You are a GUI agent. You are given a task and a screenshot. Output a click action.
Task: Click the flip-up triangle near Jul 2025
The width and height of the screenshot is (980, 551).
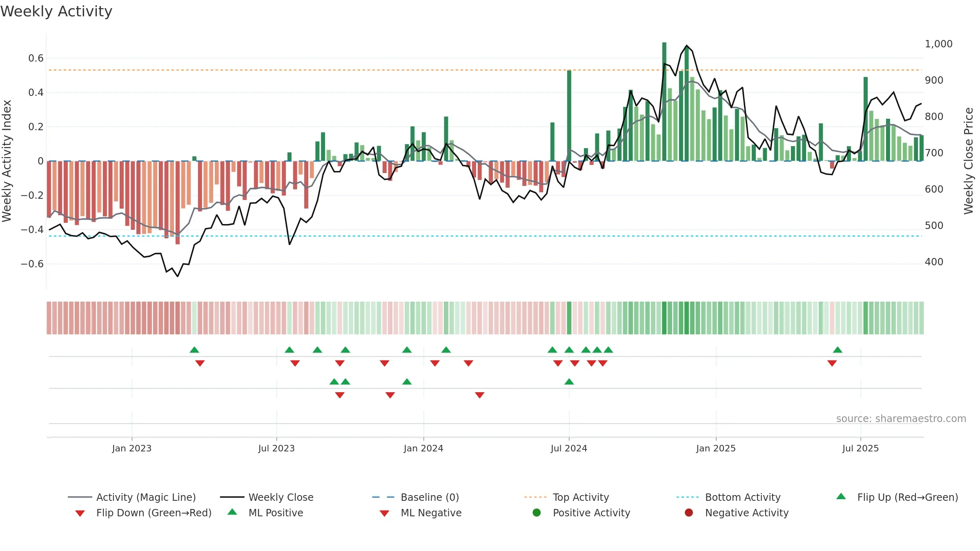(837, 350)
